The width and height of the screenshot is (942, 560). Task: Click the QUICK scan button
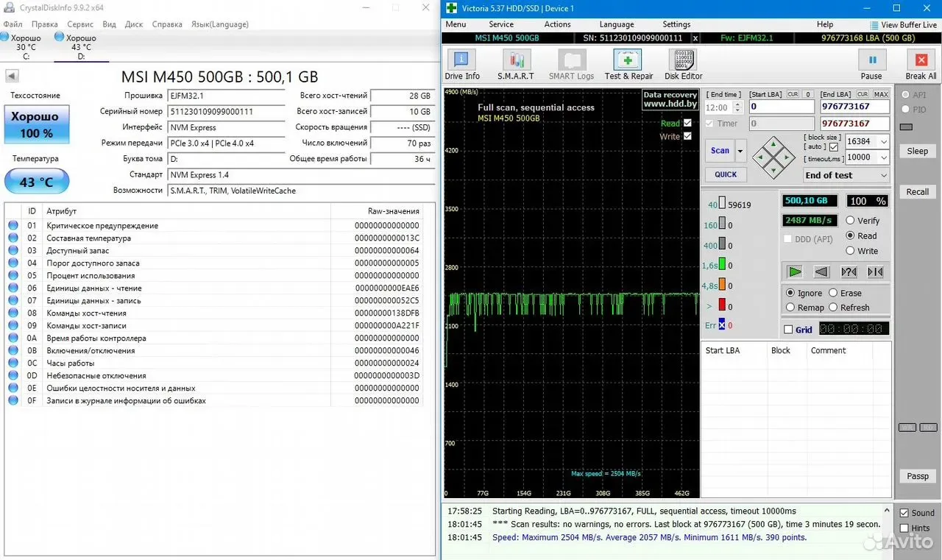coord(726,174)
